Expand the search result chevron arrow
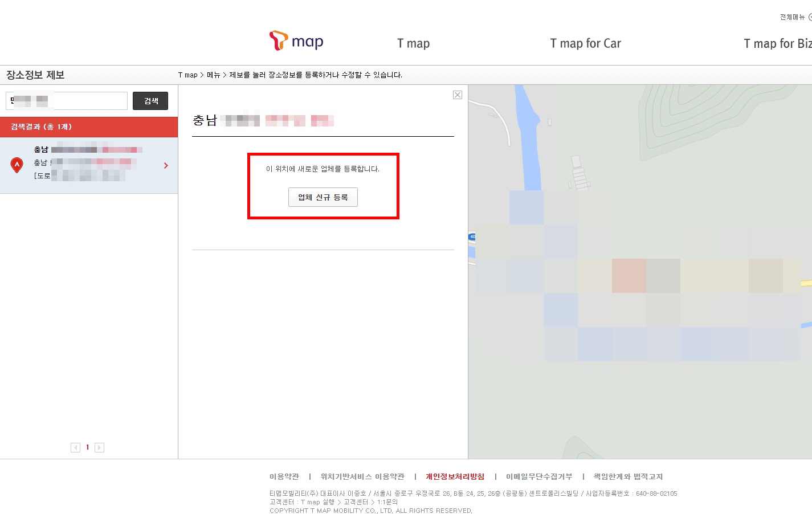Screen dimensions: 812x514 (166, 165)
